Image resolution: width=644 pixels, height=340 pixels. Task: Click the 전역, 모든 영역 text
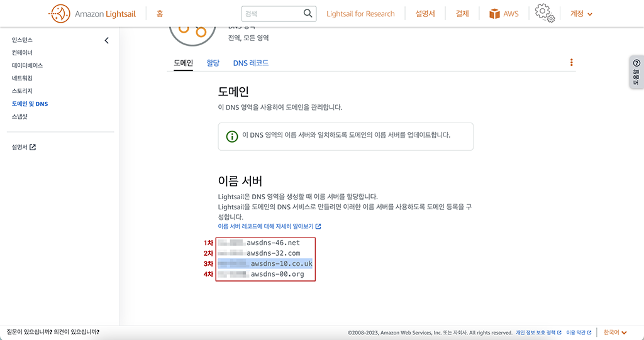248,38
